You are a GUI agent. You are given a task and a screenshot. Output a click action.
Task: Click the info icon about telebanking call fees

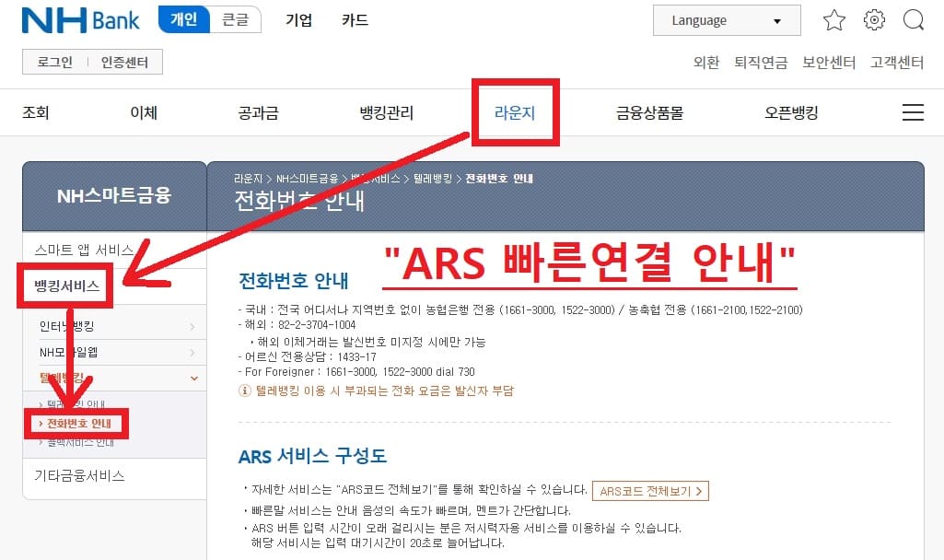(243, 391)
